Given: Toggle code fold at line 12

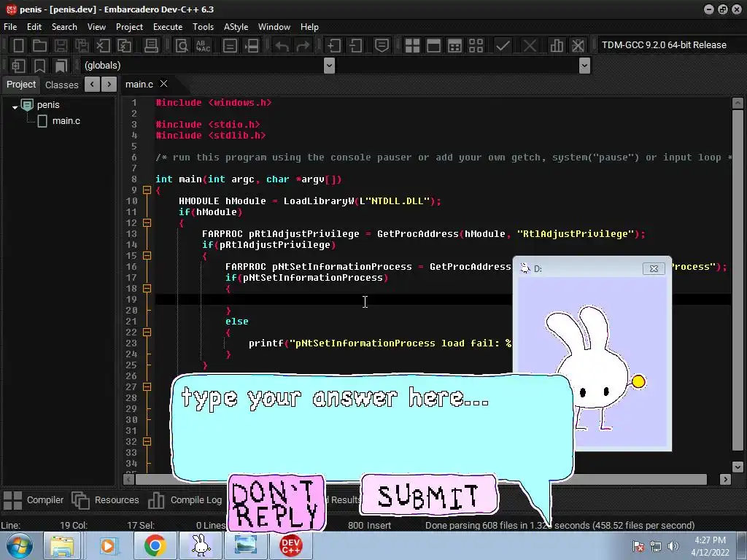Looking at the screenshot, I should pyautogui.click(x=147, y=223).
